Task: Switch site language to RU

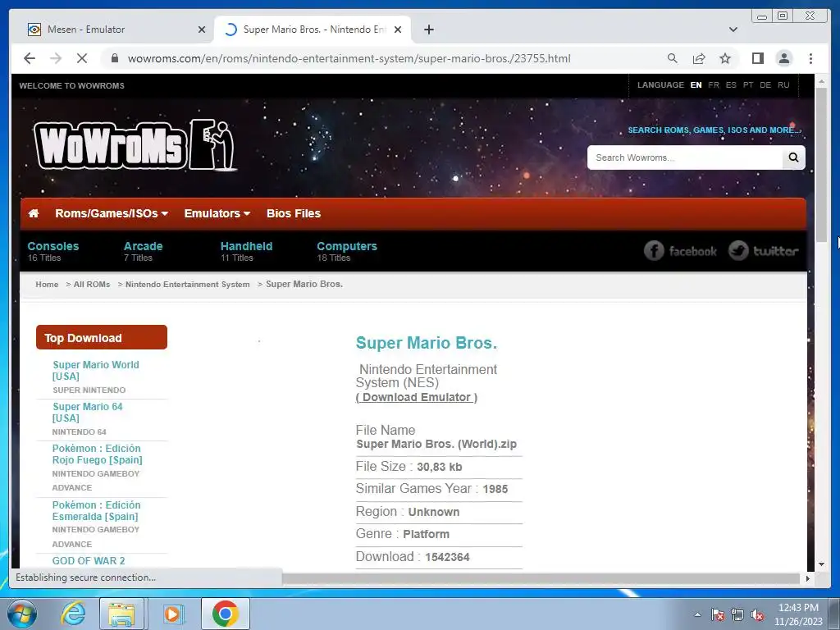Action: (x=783, y=85)
